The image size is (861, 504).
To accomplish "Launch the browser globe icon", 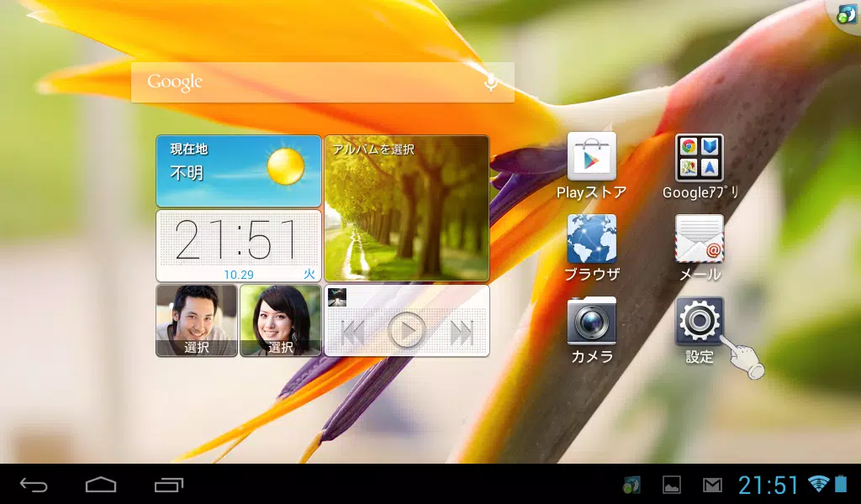I will pyautogui.click(x=591, y=239).
